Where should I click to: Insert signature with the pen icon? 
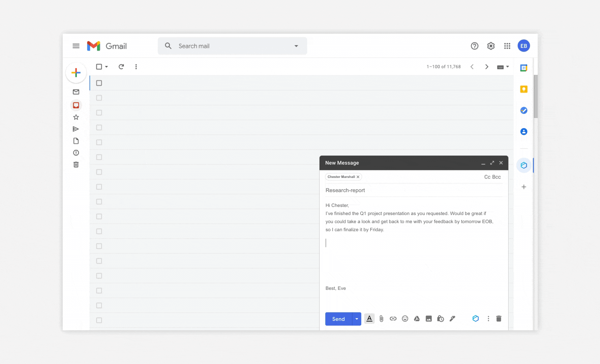452,318
